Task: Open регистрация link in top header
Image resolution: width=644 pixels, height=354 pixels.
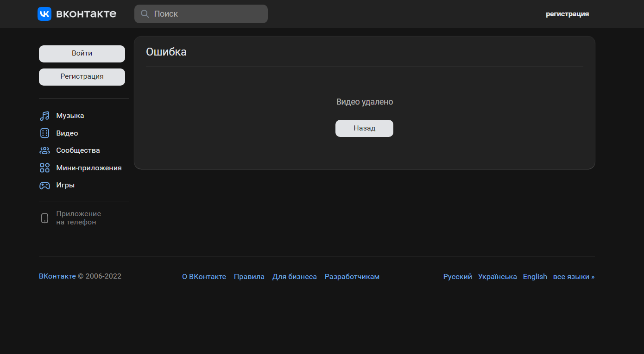Action: 567,14
